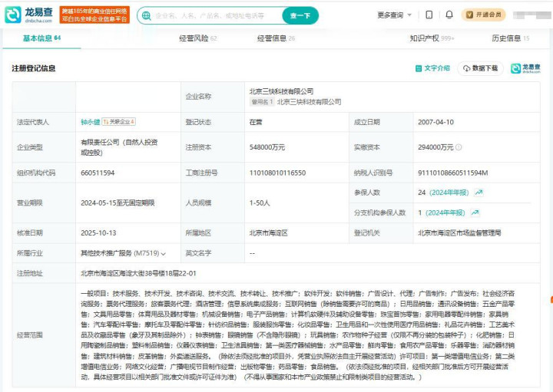Click trend chart icon next to 参保人数

[x=478, y=193]
